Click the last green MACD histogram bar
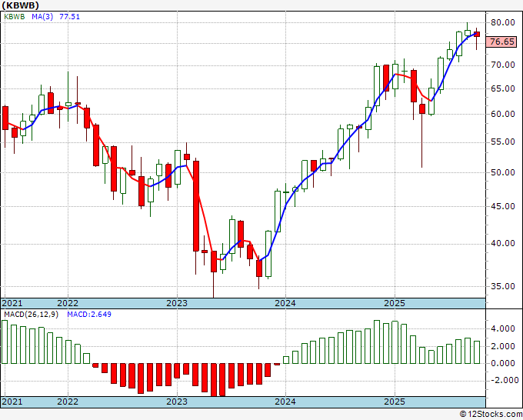523x420 pixels. [477, 352]
